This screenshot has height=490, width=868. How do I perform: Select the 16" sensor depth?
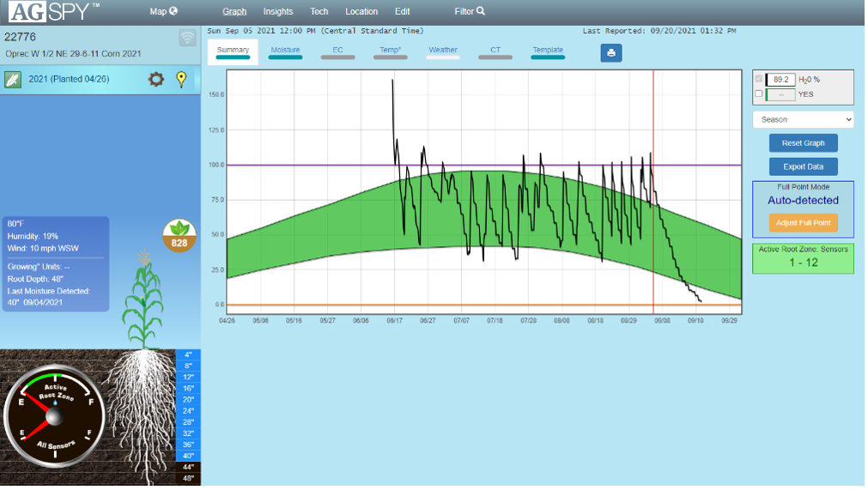[189, 390]
